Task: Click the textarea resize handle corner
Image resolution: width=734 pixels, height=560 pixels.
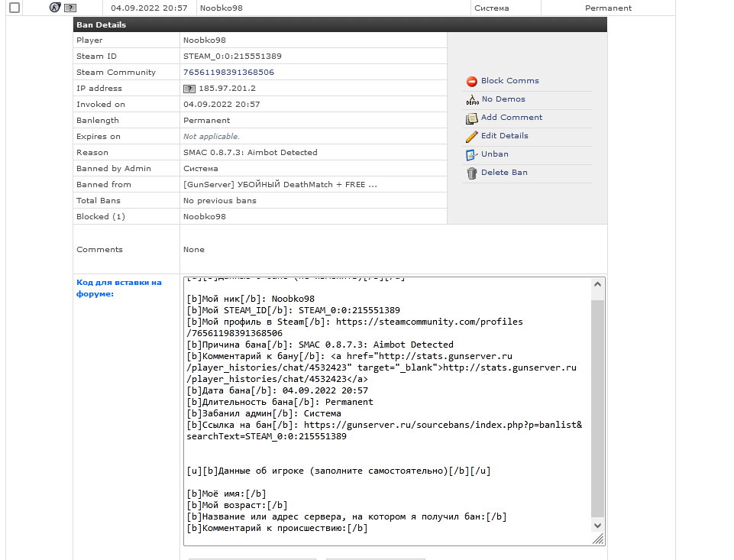Action: coord(599,539)
